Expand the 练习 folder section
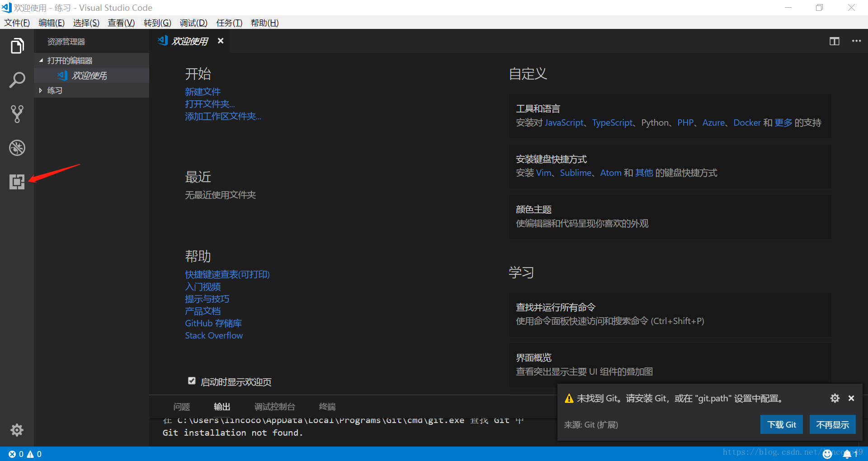The width and height of the screenshot is (868, 461). tap(91, 90)
